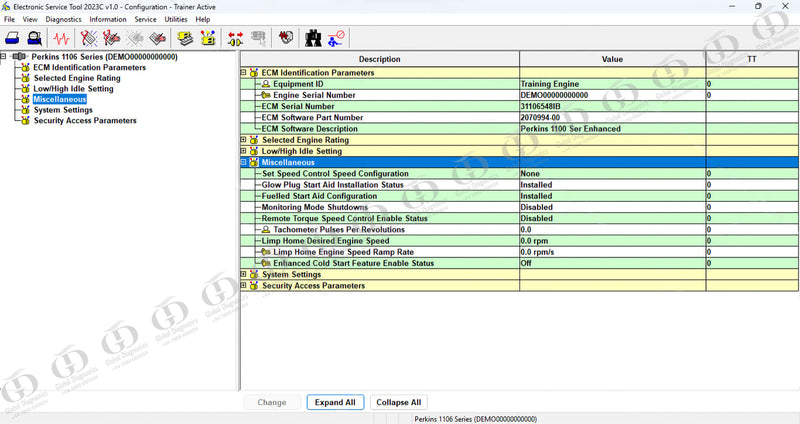Screen dimensions: 800x424
Task: Select the Monitoring Mode Shutdowns row
Action: [519, 207]
